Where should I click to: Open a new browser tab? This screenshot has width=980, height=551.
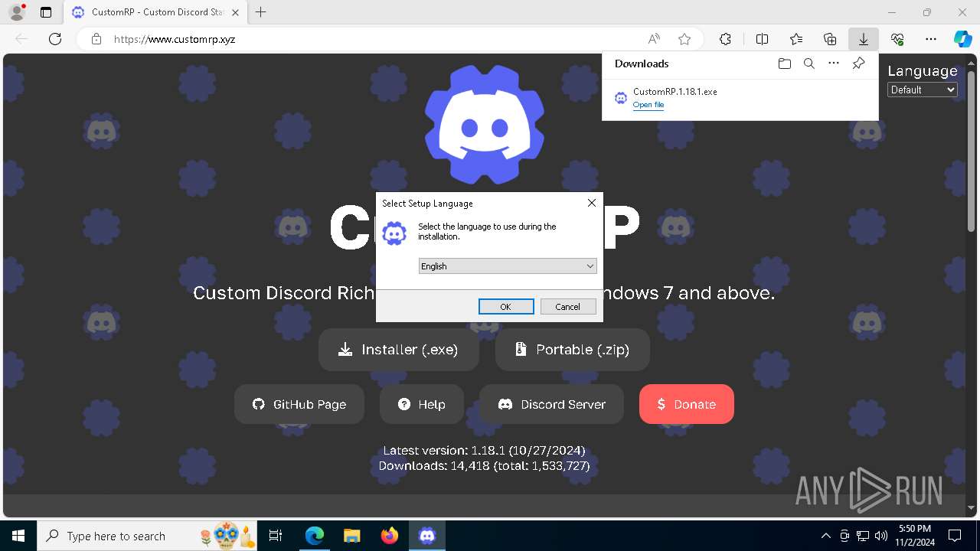click(261, 12)
